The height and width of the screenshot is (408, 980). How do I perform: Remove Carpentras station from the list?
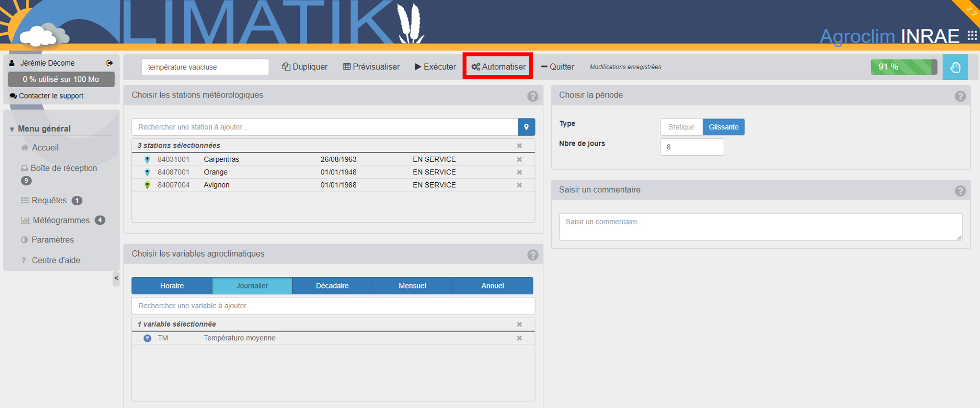[x=519, y=160]
